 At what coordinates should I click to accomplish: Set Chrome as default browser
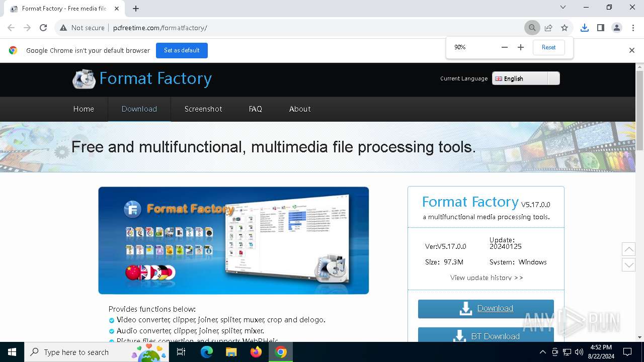coord(182,50)
